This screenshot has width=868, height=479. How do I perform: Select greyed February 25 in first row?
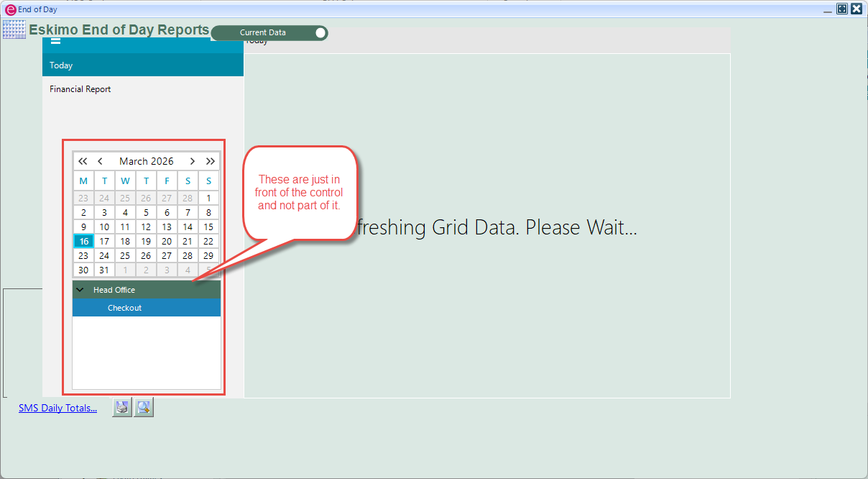(x=125, y=198)
